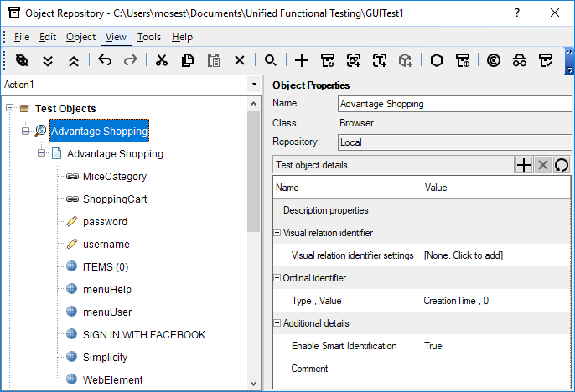Click the Associate Repositories icon
Viewport: 575px width, 392px height.
(x=546, y=60)
